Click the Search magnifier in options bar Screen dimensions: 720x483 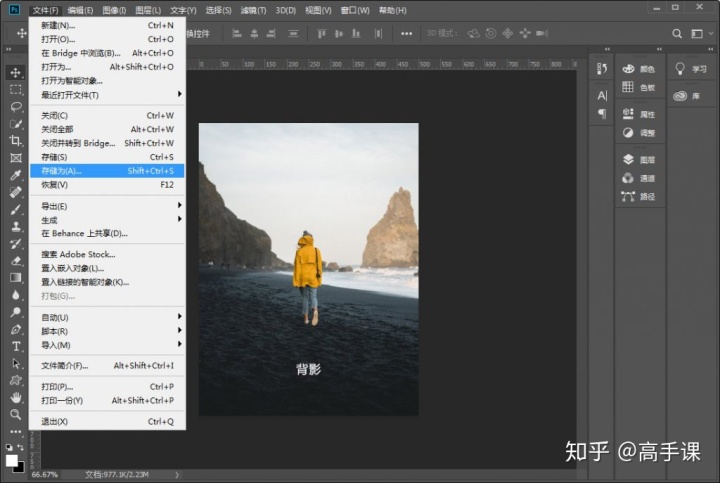coord(677,34)
